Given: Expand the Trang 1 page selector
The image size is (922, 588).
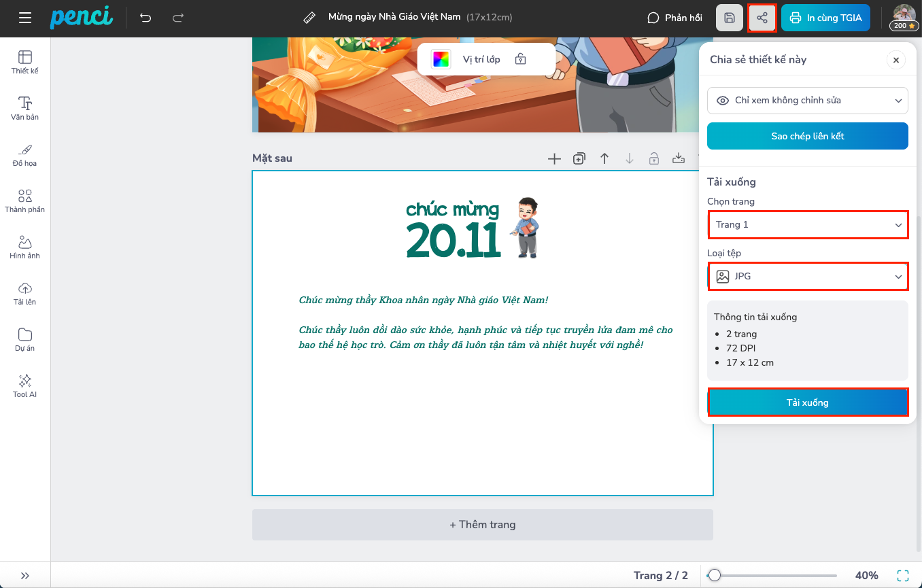Looking at the screenshot, I should (808, 224).
